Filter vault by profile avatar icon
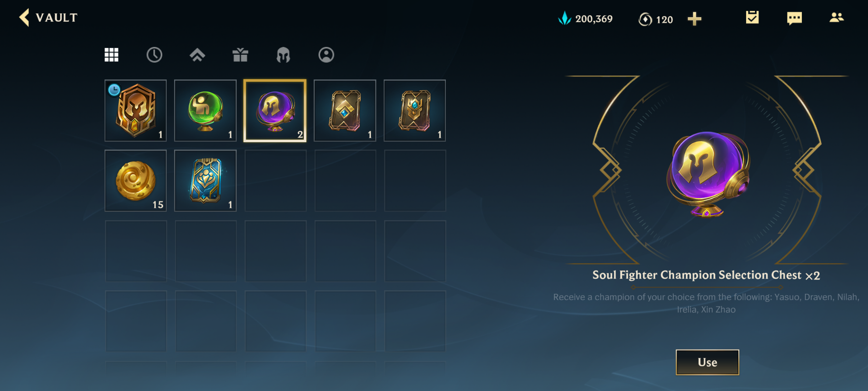868x391 pixels. (326, 55)
